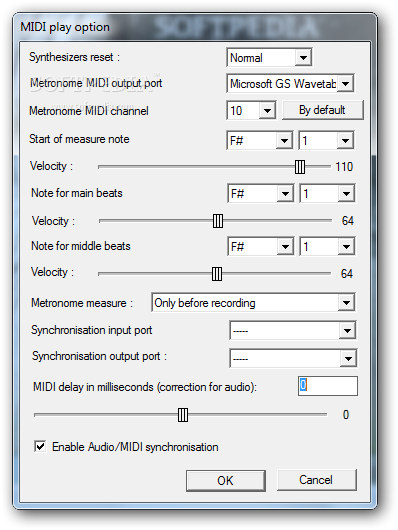Open the Metronome measure dropdown

coord(253,303)
